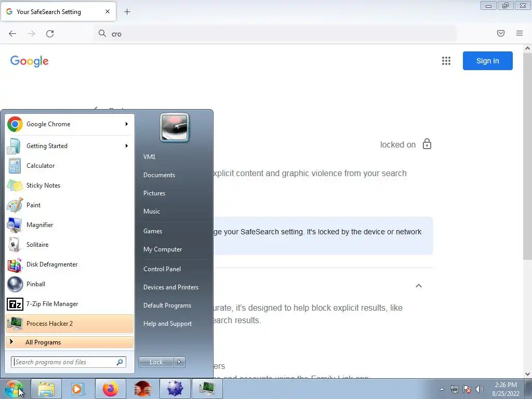The height and width of the screenshot is (399, 532).
Task: Select the Your SafeSearch Setting tab
Action: [58, 11]
